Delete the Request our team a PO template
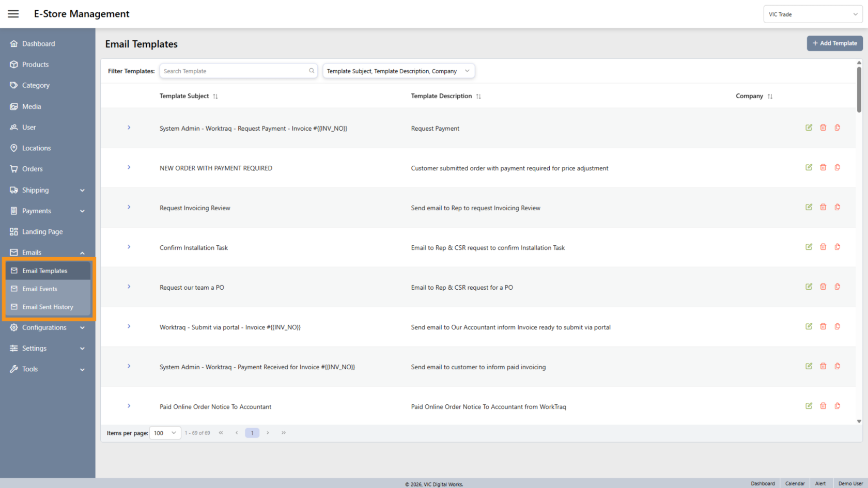 coord(823,287)
